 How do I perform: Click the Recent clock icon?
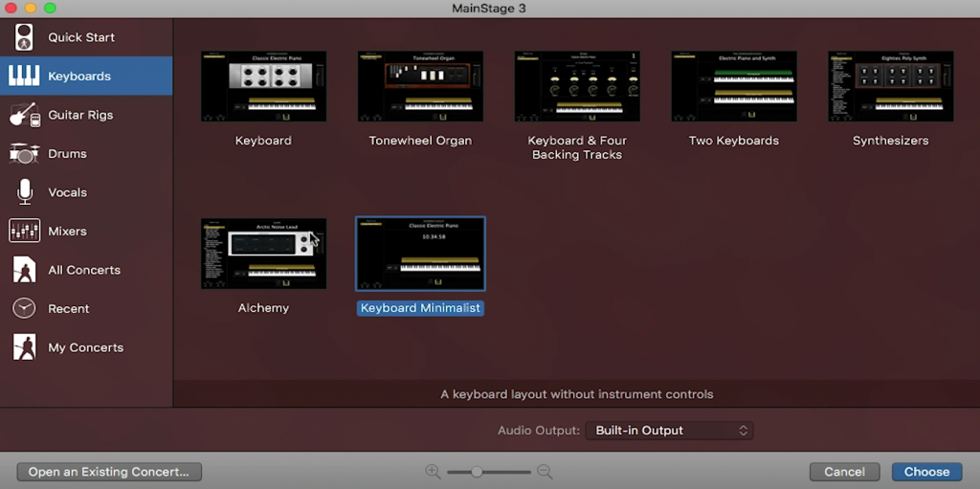coord(24,309)
